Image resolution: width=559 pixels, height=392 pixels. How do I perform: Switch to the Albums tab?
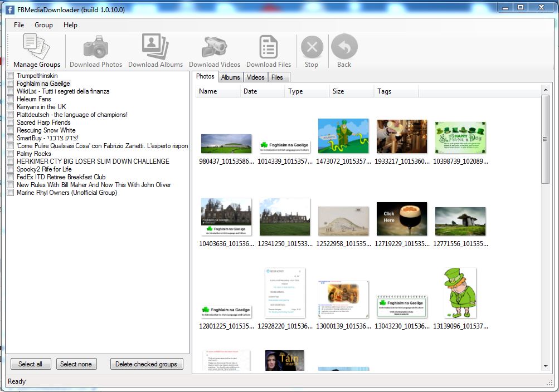coord(230,77)
